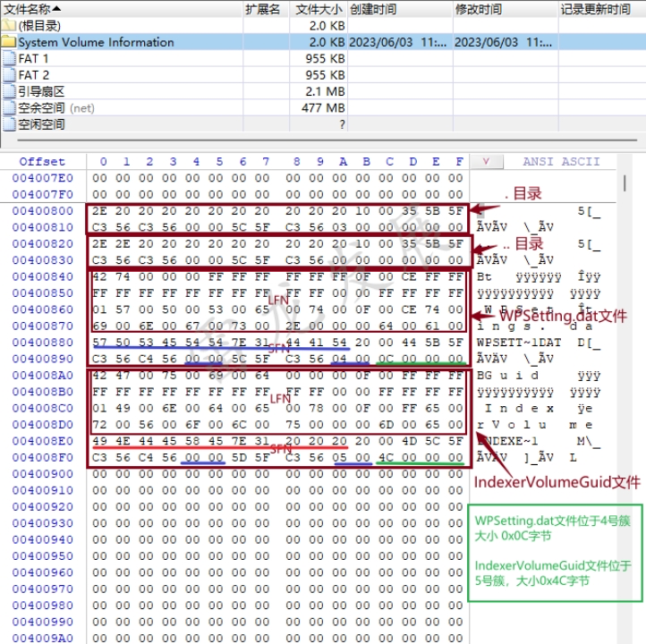Click byte 0C in row 00400890
The height and width of the screenshot is (644, 646).
pos(386,359)
